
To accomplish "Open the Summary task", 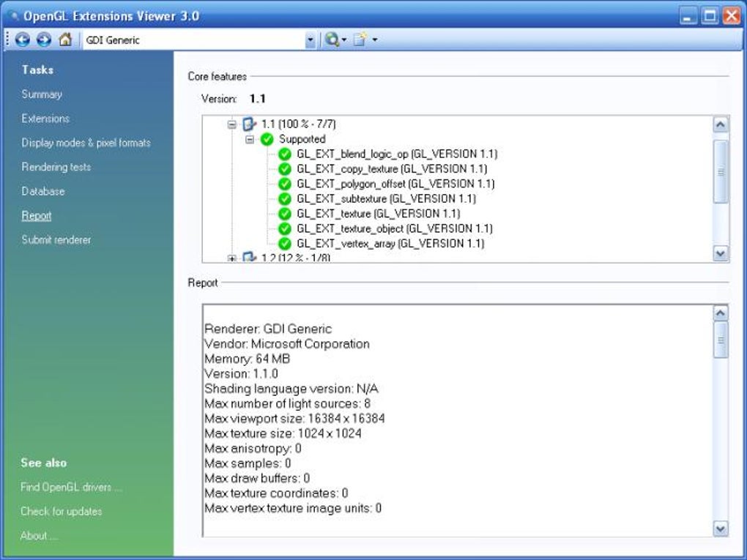I will [x=42, y=94].
